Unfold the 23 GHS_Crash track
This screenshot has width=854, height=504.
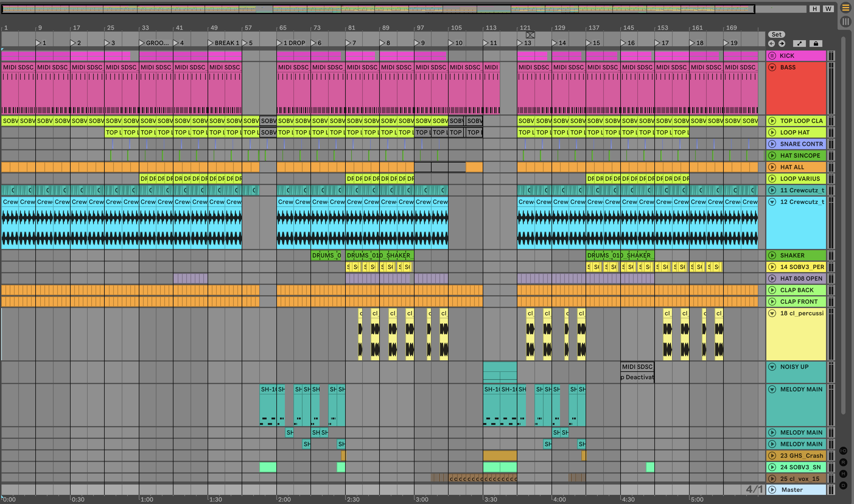[772, 456]
